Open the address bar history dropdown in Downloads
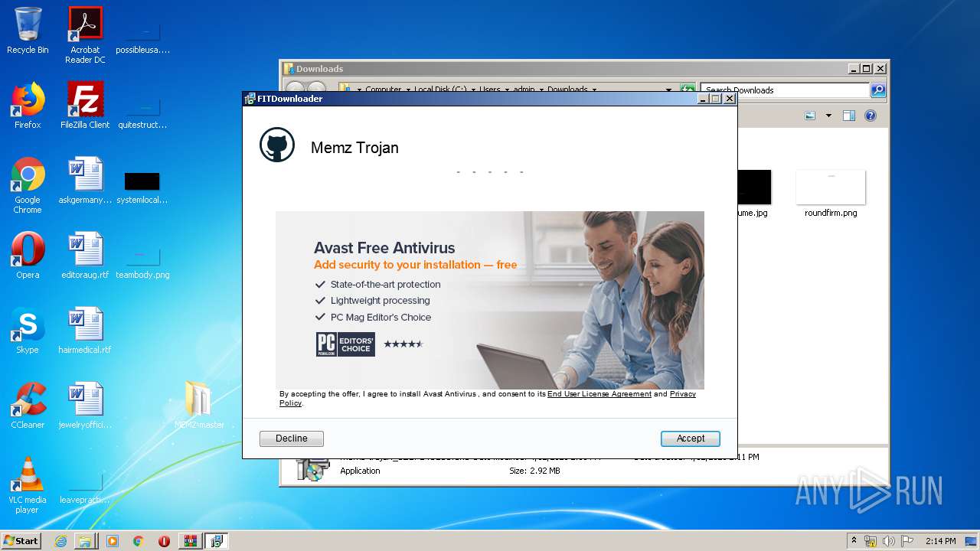 click(668, 90)
